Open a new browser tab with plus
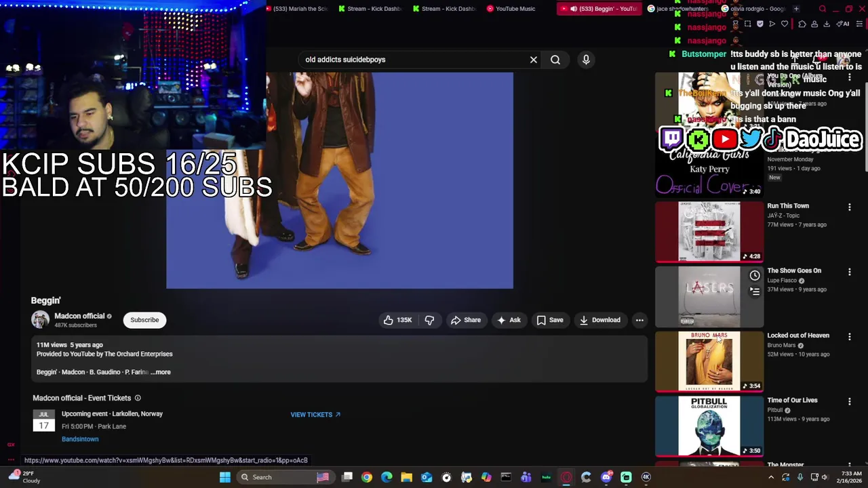Image resolution: width=868 pixels, height=488 pixels. point(796,9)
